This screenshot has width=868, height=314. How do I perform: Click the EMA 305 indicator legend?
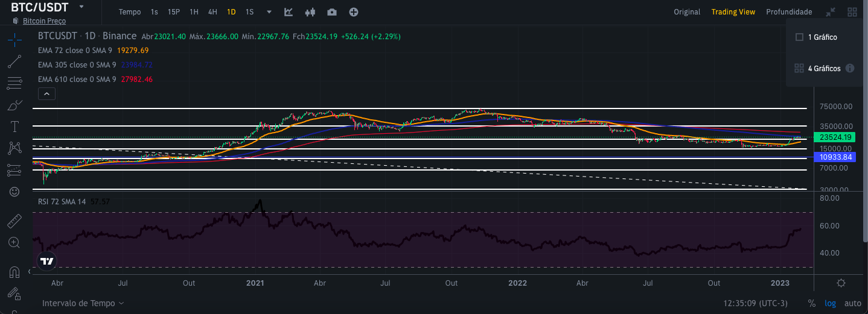[77, 64]
